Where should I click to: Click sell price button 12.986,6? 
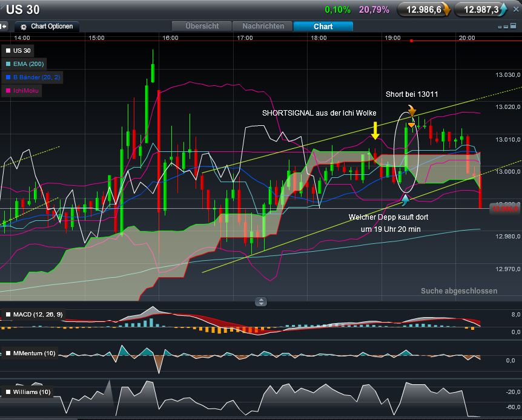coord(424,10)
